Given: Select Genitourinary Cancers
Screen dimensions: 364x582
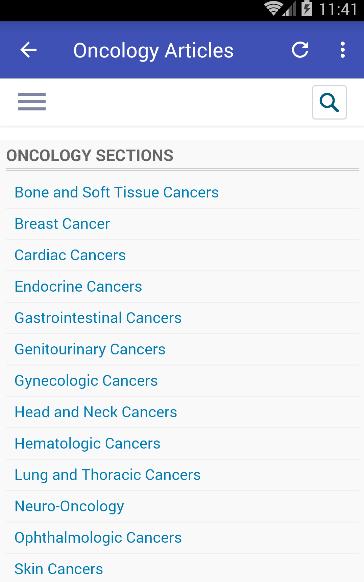Looking at the screenshot, I should pos(90,349).
